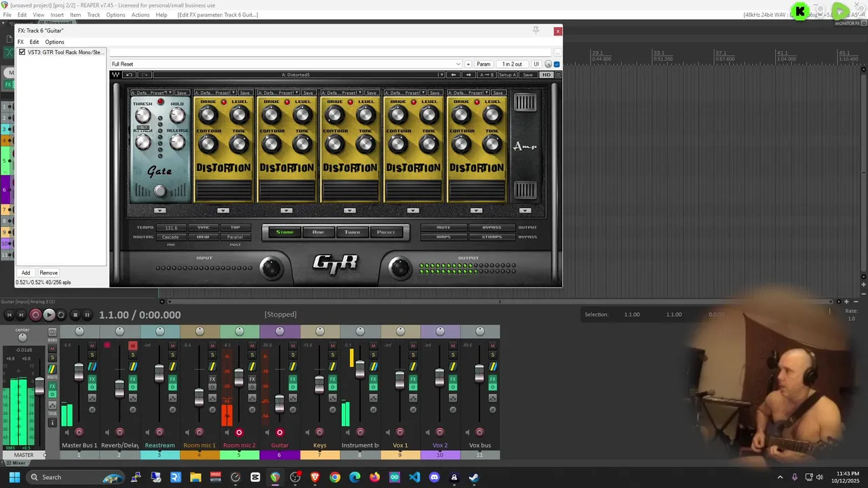Toggle the Sync tempo button
This screenshot has height=488, width=868.
click(203, 228)
